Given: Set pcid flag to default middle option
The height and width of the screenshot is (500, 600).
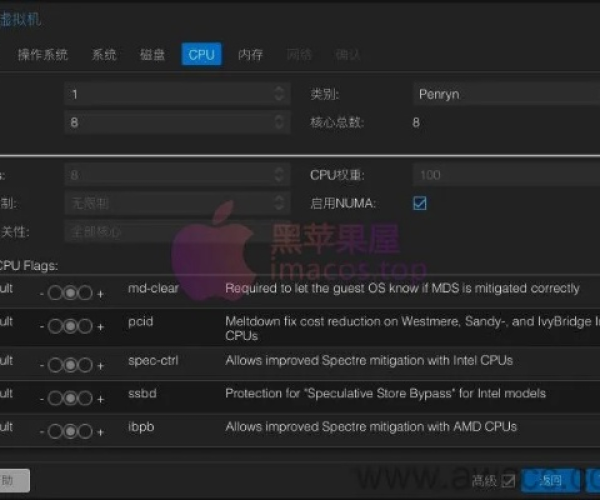Looking at the screenshot, I should [70, 326].
